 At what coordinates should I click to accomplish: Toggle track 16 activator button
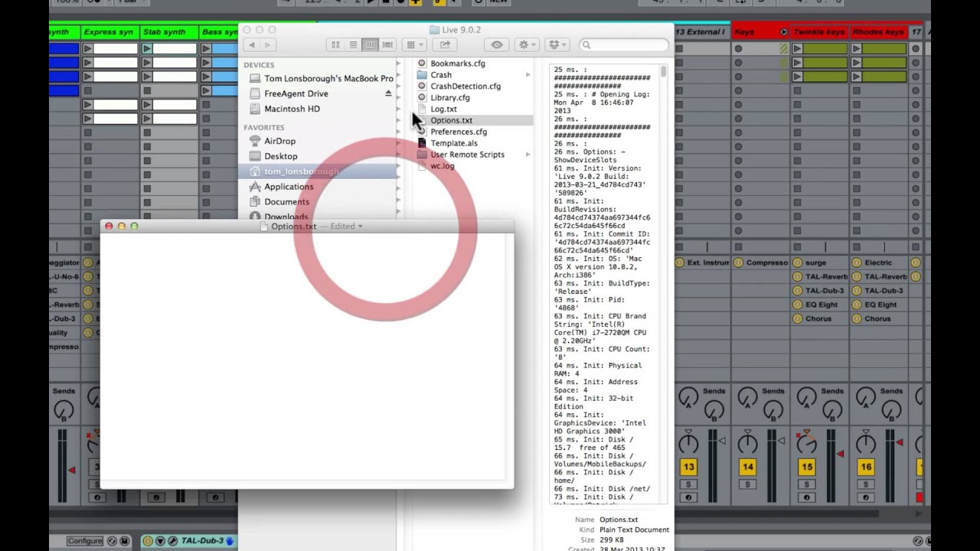pyautogui.click(x=866, y=467)
